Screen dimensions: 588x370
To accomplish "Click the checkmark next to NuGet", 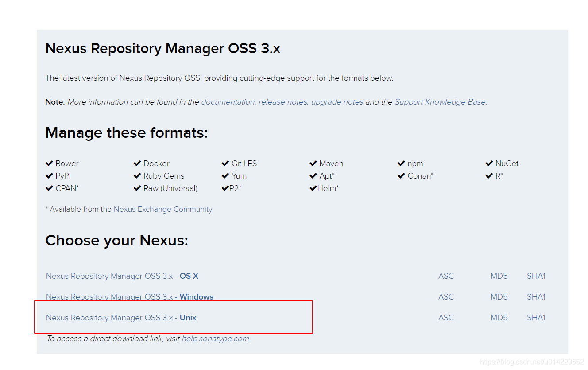I will [x=489, y=164].
